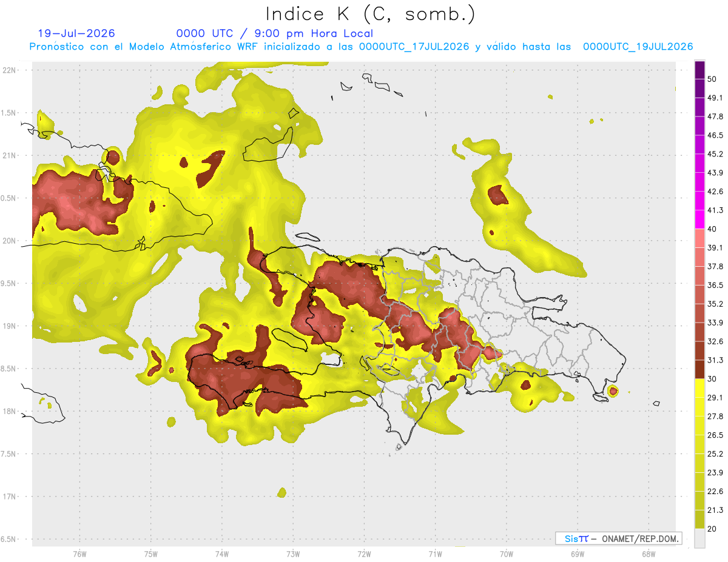The height and width of the screenshot is (562, 728).
Task: Click the "18N" latitude label
Action: (x=8, y=412)
